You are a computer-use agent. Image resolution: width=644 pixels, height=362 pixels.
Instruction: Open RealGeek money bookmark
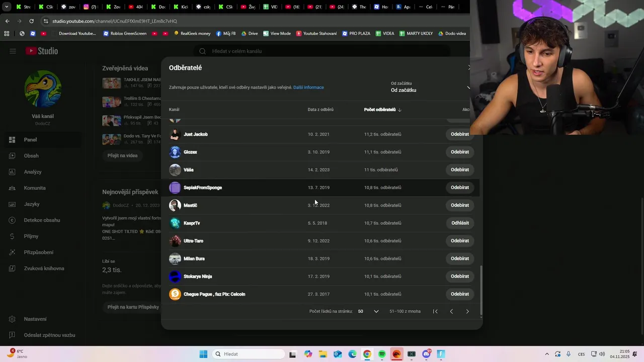pos(192,34)
